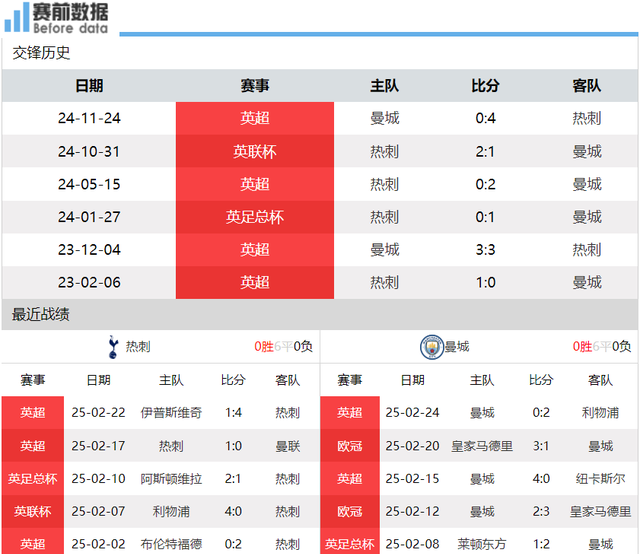Viewport: 640px width, 554px height.
Task: Click the 交锋历史 section title
Action: (41, 53)
